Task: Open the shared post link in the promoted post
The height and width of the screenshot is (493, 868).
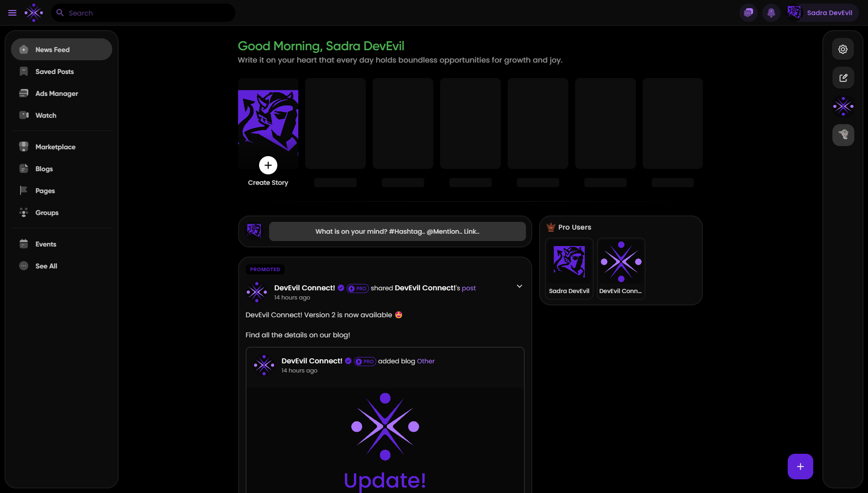Action: point(468,288)
